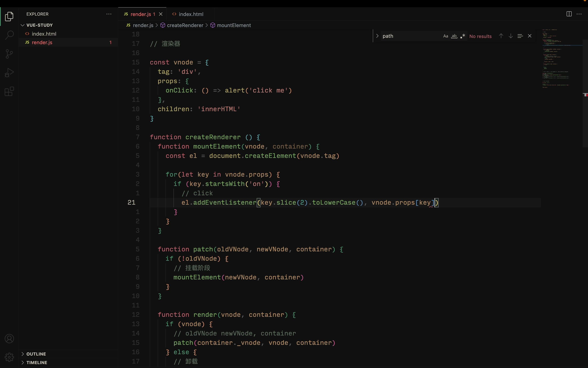Click the EXPLORER panel title
The width and height of the screenshot is (588, 368).
pyautogui.click(x=37, y=14)
